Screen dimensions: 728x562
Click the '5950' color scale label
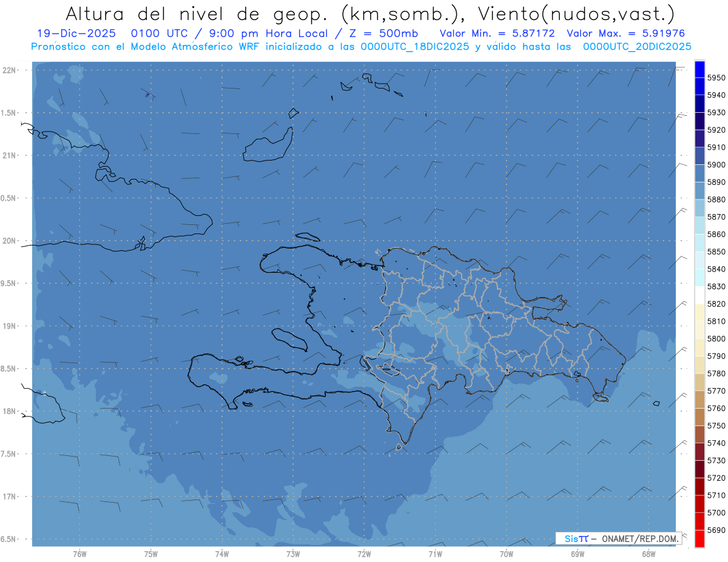716,78
